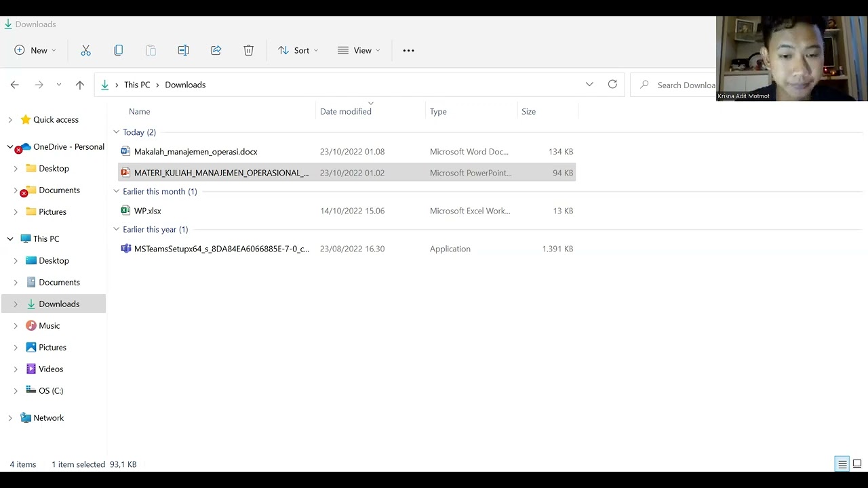The image size is (868, 488).
Task: Open recent locations dropdown arrow
Action: [59, 85]
